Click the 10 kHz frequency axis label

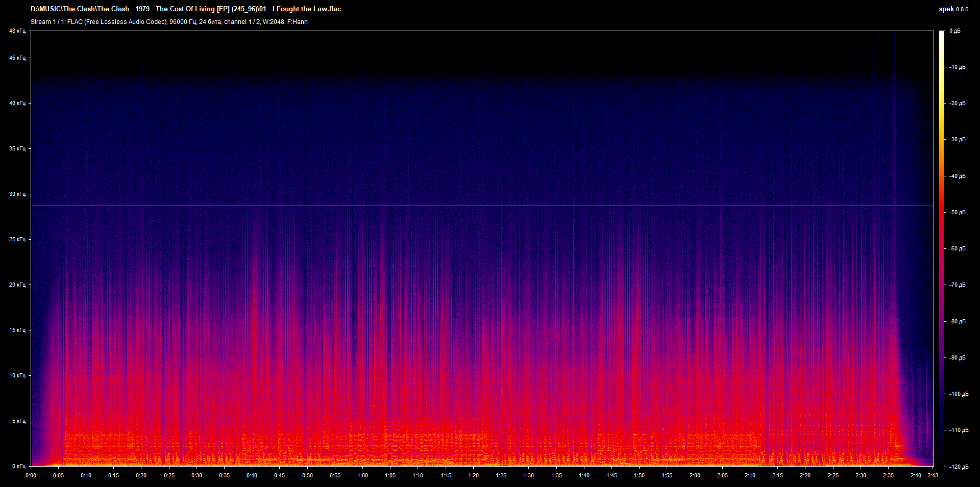click(17, 375)
